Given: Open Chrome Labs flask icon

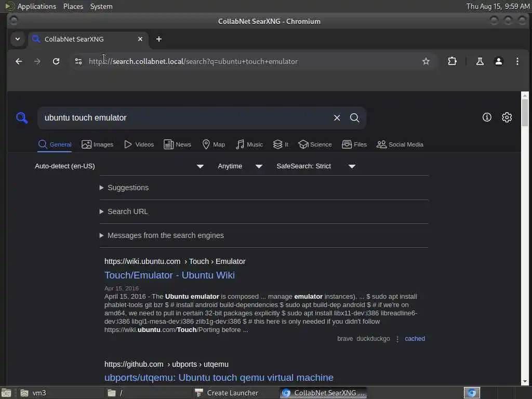Looking at the screenshot, I should (x=480, y=61).
